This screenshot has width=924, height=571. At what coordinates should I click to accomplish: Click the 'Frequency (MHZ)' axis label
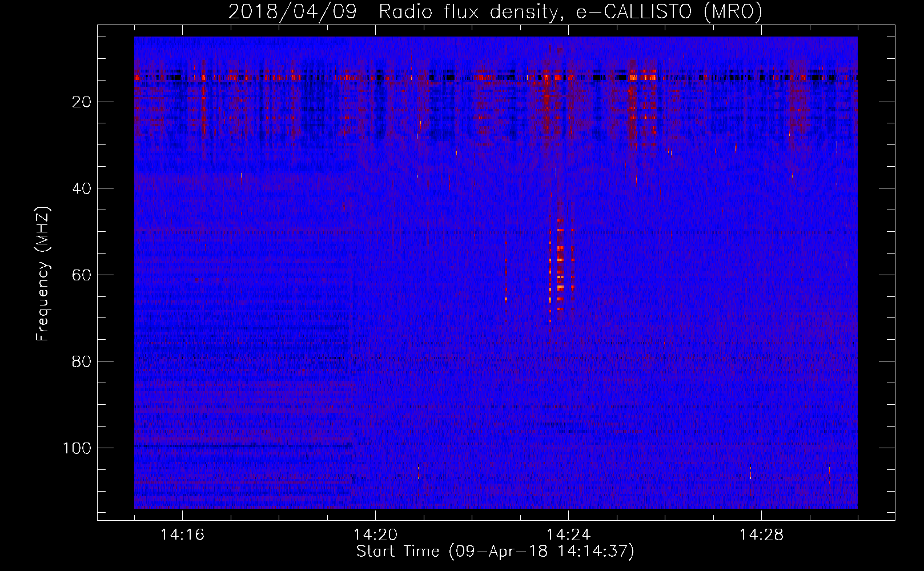[x=43, y=274]
